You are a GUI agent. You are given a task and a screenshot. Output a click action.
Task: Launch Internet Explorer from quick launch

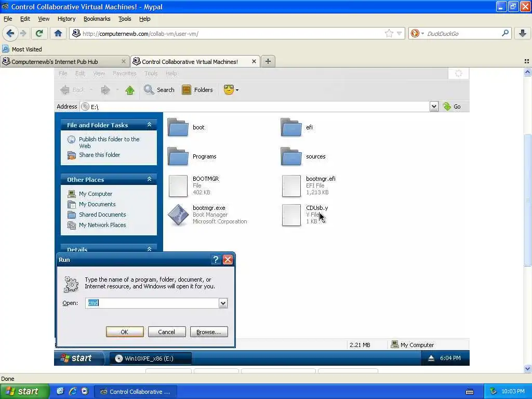click(x=72, y=391)
